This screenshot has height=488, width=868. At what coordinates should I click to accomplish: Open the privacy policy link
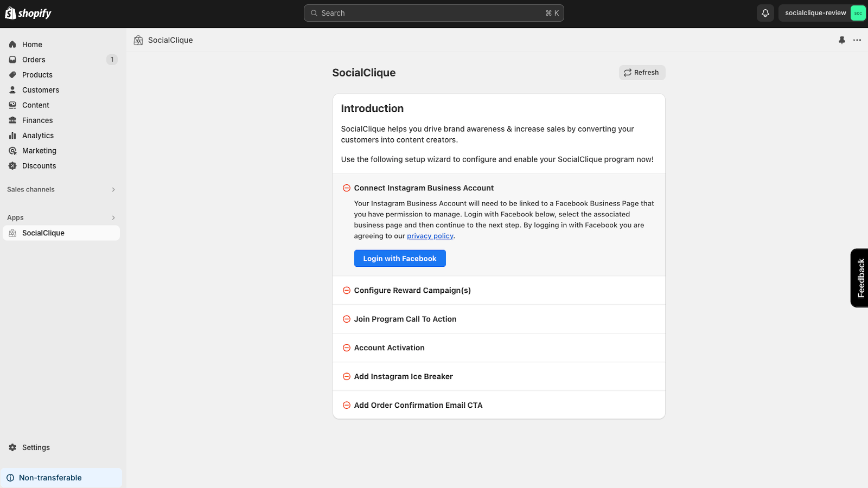[x=430, y=236]
